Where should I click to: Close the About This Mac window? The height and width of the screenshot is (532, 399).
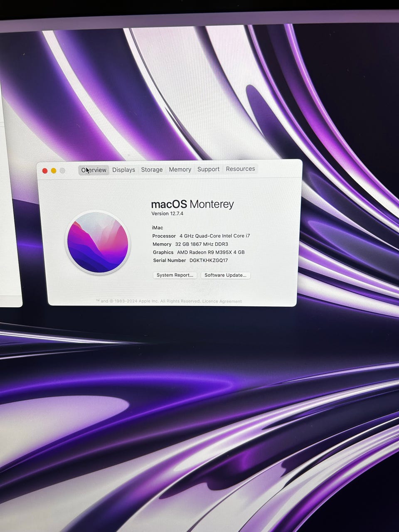point(45,171)
